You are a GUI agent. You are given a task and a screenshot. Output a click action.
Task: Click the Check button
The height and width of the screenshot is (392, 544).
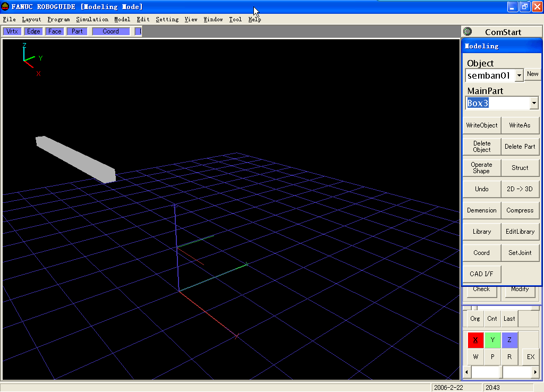click(x=481, y=292)
